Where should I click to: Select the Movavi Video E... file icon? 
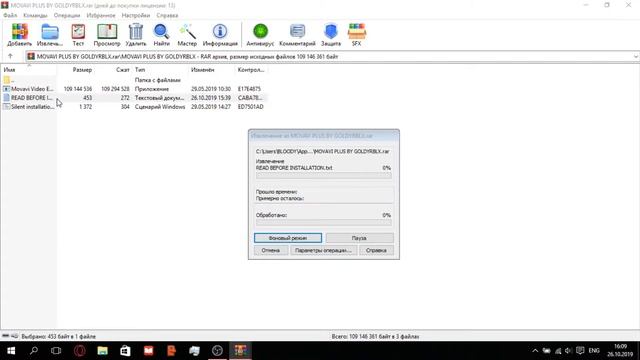(x=7, y=89)
